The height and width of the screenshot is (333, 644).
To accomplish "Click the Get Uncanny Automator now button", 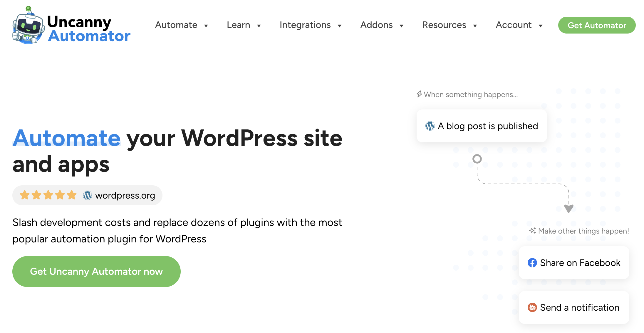I will (96, 271).
